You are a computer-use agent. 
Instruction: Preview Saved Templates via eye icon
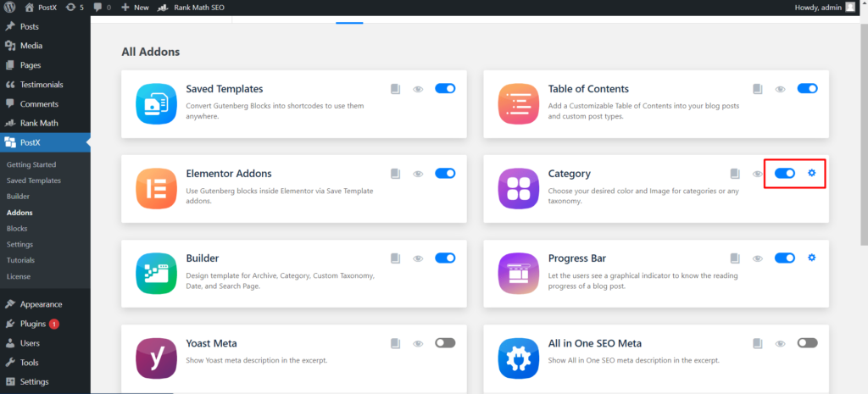tap(418, 89)
